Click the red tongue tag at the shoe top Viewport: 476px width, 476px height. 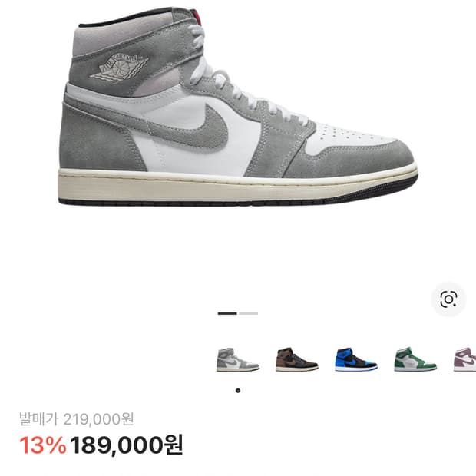click(200, 18)
